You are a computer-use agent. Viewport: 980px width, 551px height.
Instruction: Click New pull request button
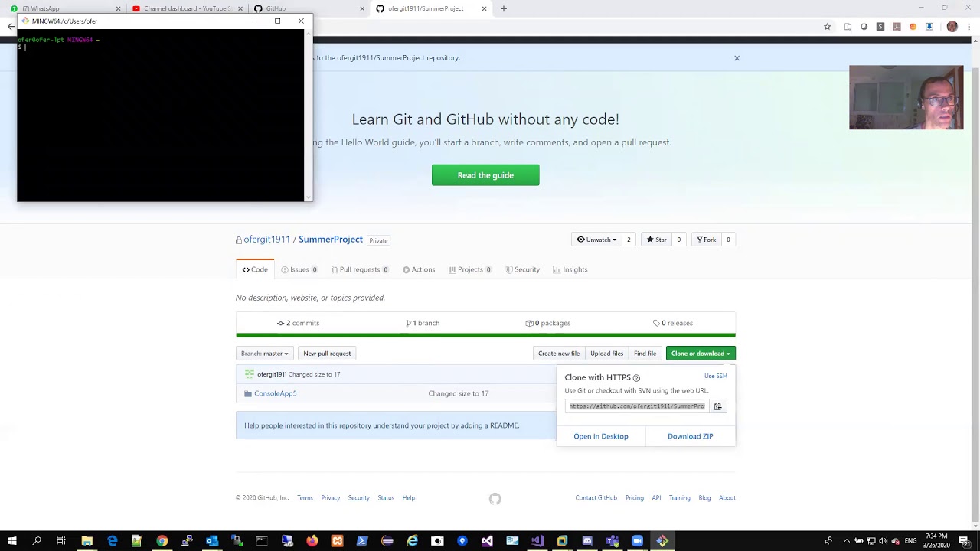pyautogui.click(x=327, y=354)
